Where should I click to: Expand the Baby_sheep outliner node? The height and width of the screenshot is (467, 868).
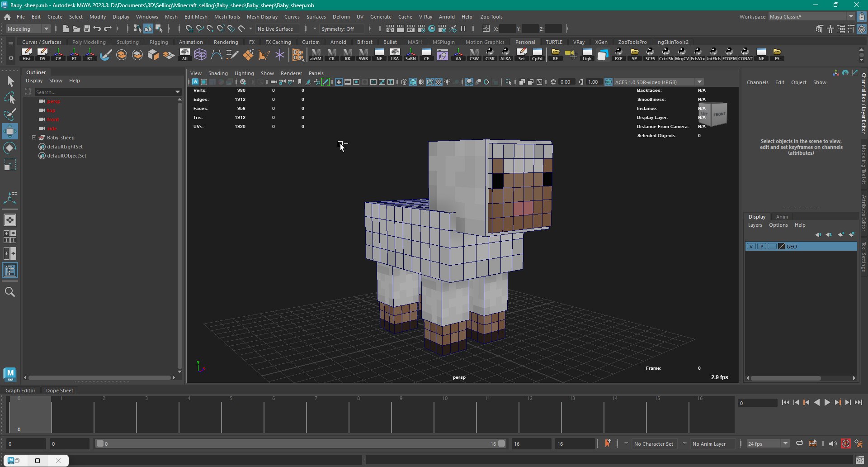tap(34, 138)
